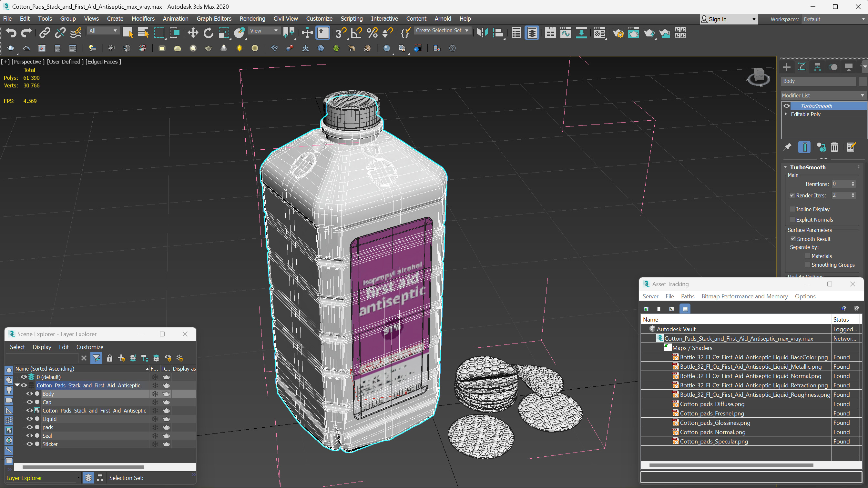Open the Hierarchy command panel tab
This screenshot has width=868, height=488.
click(x=817, y=67)
